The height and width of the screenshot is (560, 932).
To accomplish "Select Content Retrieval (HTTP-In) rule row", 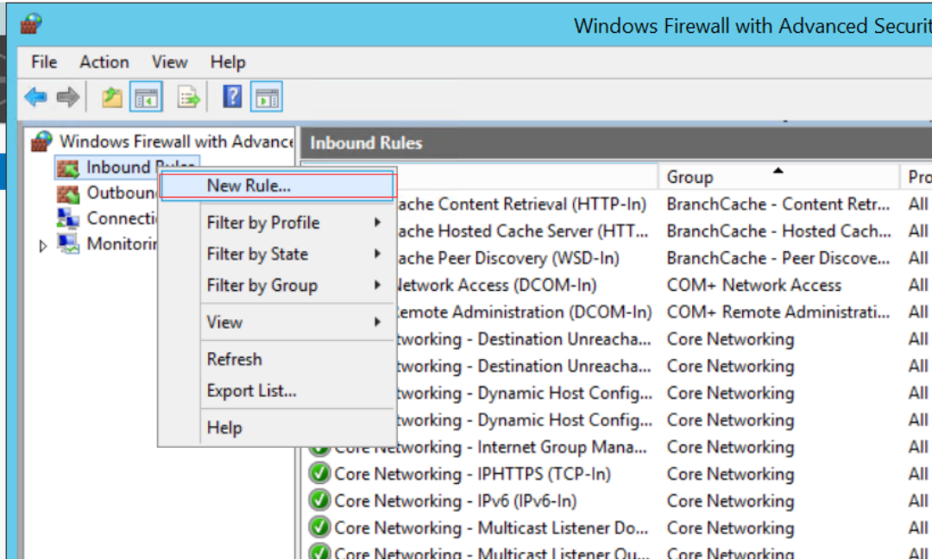I will pyautogui.click(x=521, y=204).
